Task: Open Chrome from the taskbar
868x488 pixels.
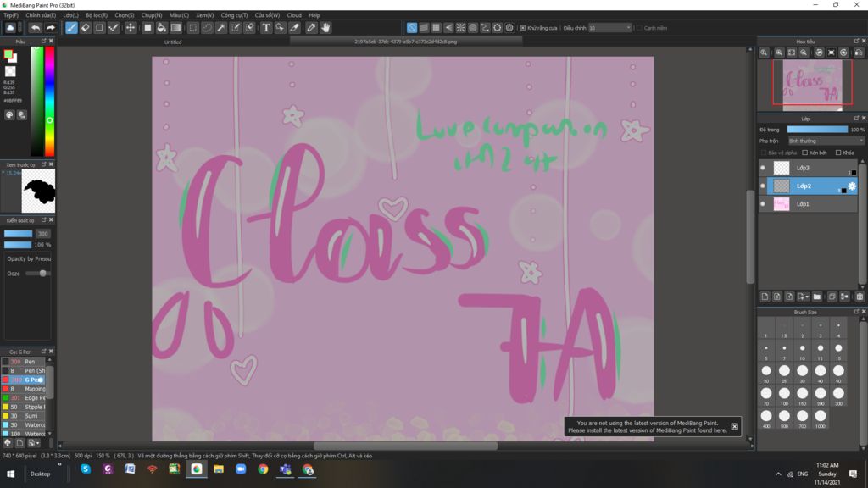Action: [x=263, y=469]
